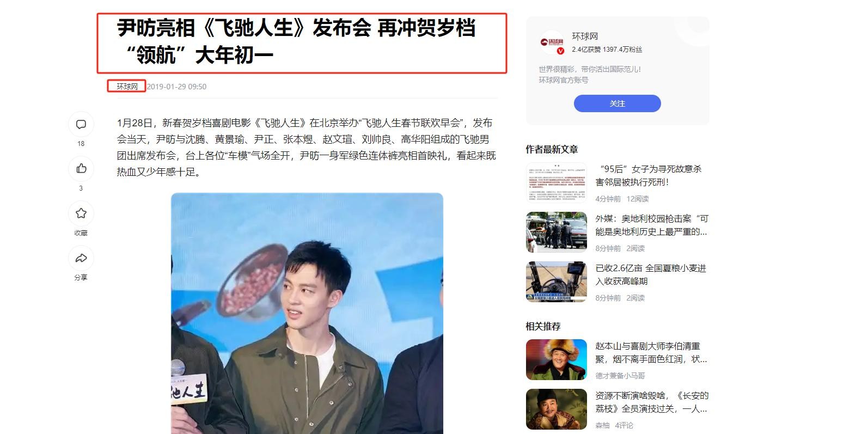Open the 《长安的荔枝》 recommended article

pos(651,402)
